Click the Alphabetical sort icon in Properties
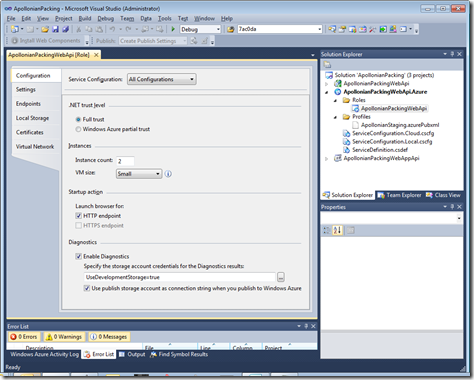This screenshot has height=380, width=474. (x=337, y=230)
